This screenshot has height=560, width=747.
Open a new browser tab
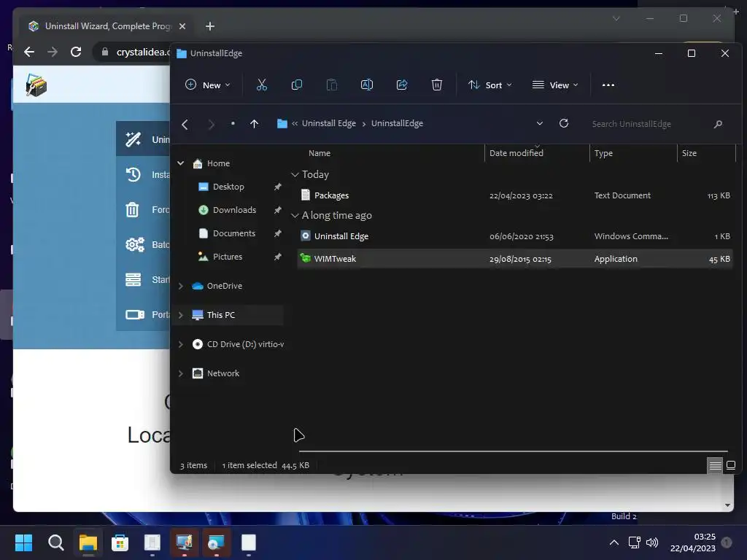(x=209, y=26)
